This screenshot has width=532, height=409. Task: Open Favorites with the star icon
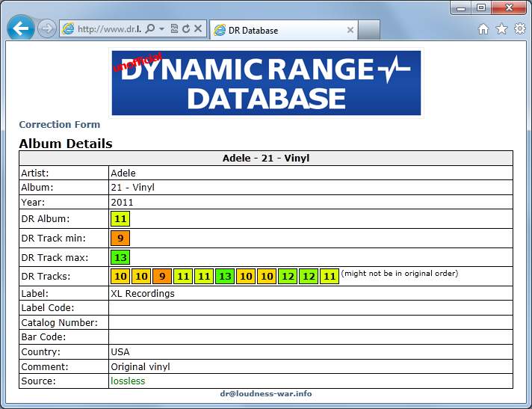pyautogui.click(x=501, y=29)
